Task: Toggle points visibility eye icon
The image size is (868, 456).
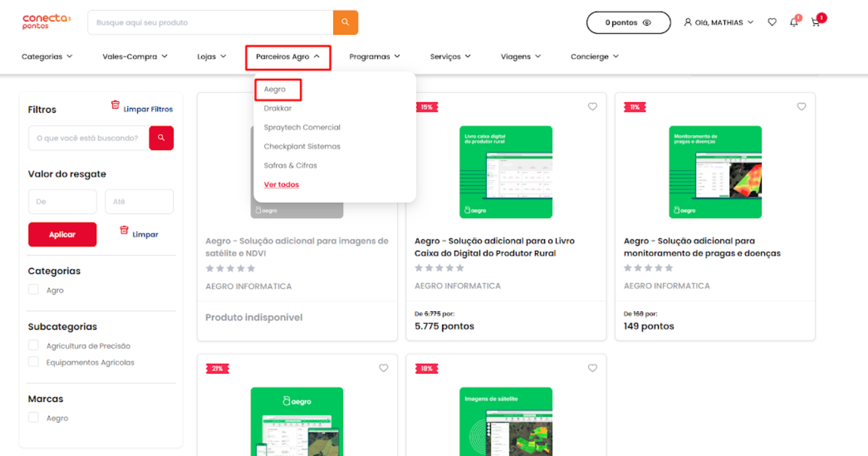Action: coord(647,23)
